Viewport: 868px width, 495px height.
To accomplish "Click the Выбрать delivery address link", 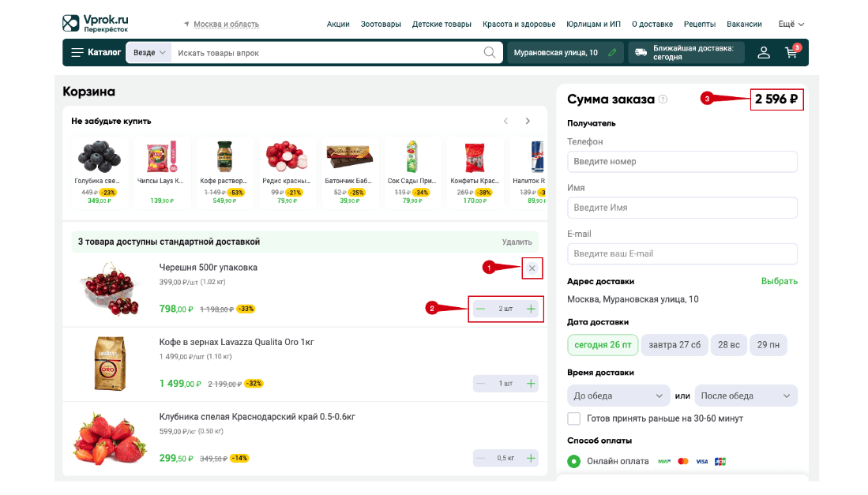I will tap(779, 281).
